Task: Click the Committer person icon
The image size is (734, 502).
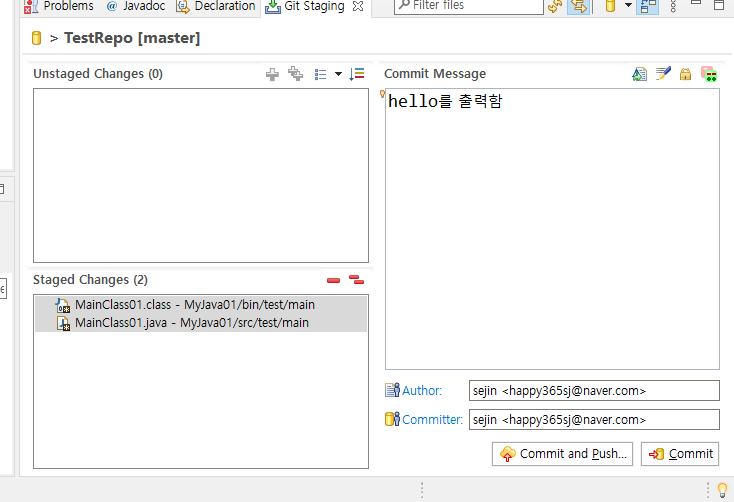Action: pos(392,419)
